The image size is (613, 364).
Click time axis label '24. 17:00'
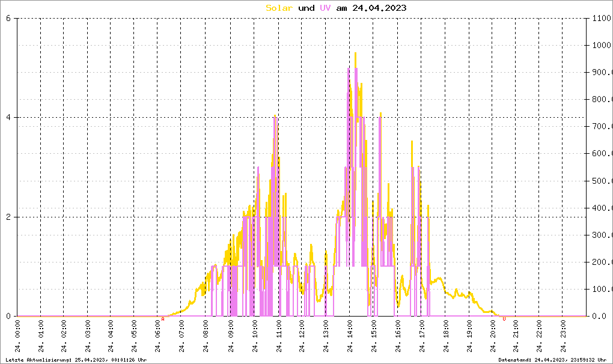point(422,336)
